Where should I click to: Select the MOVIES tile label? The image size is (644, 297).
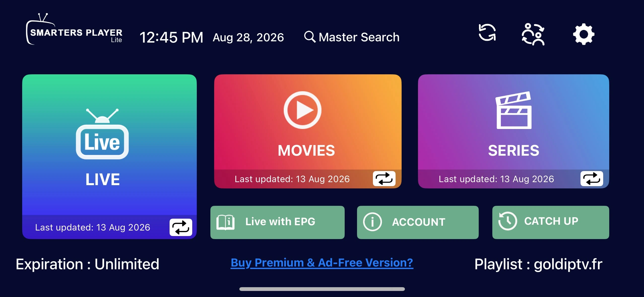(x=306, y=150)
